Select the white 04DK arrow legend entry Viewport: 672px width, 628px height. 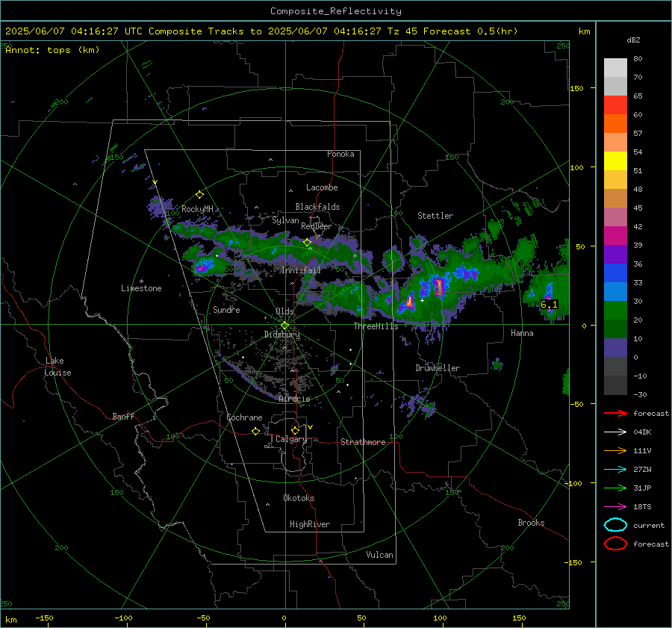[615, 432]
